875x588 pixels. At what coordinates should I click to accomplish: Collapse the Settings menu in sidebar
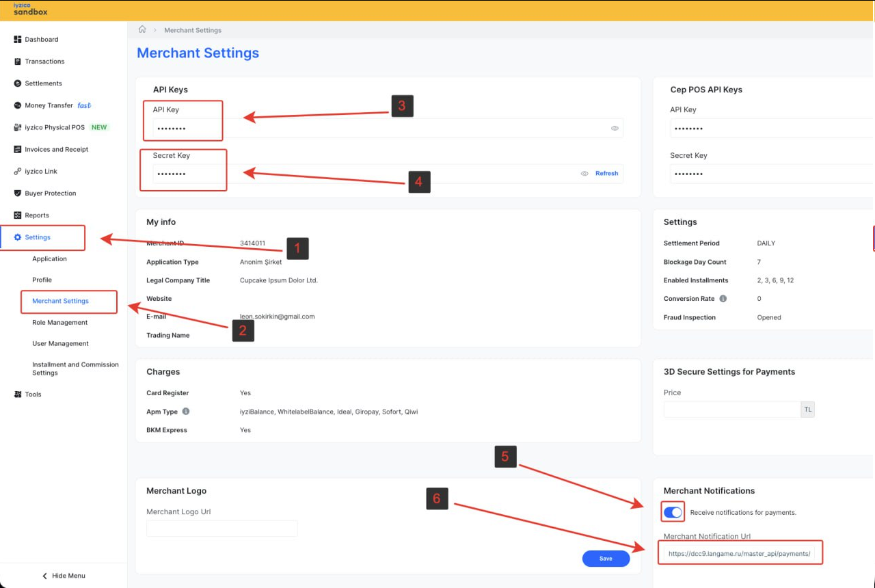pyautogui.click(x=38, y=237)
